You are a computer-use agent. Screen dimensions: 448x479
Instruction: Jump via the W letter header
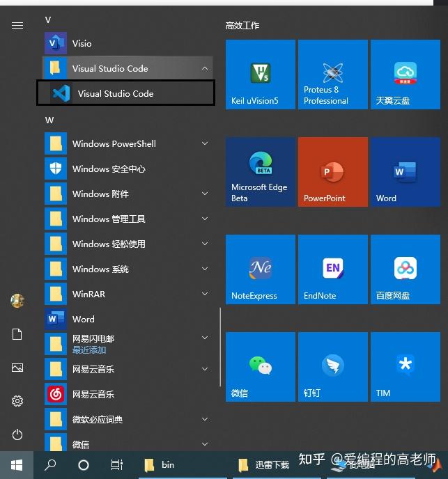49,120
